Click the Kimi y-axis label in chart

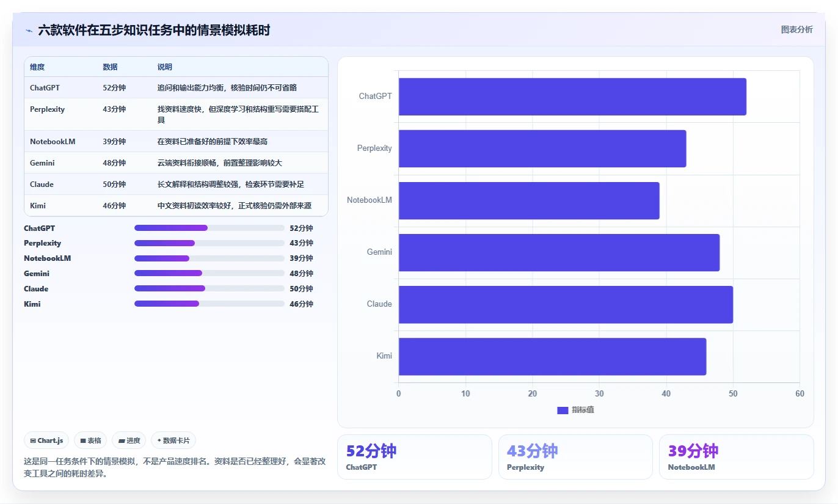(384, 356)
